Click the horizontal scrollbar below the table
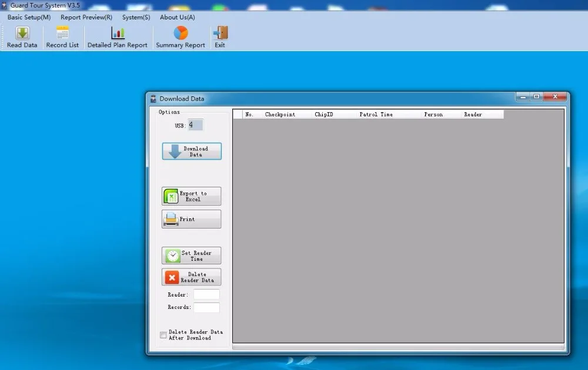 coord(398,347)
